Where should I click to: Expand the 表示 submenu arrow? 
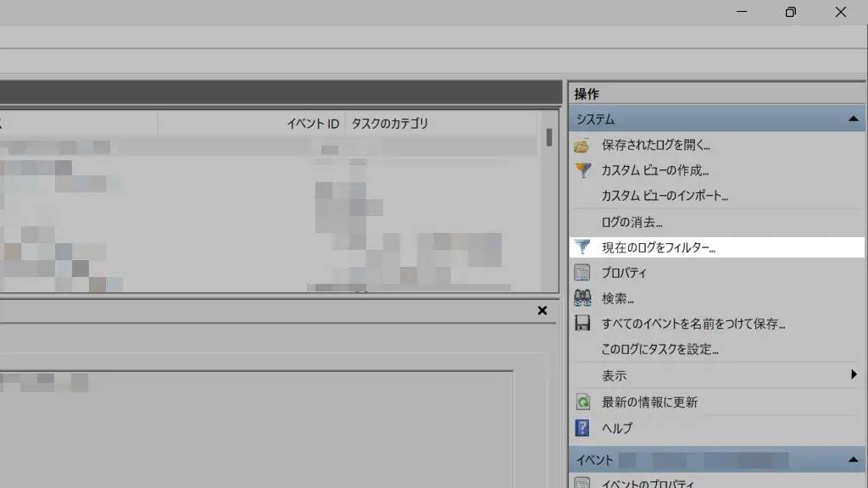pos(854,374)
